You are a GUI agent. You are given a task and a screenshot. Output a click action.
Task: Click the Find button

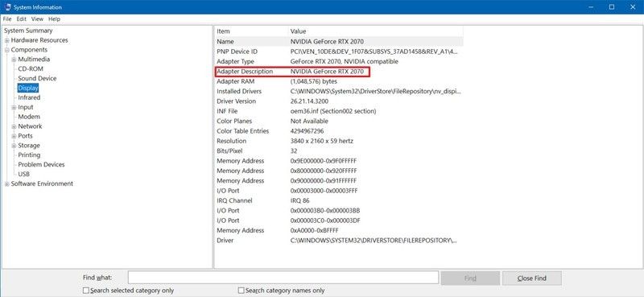pyautogui.click(x=470, y=278)
